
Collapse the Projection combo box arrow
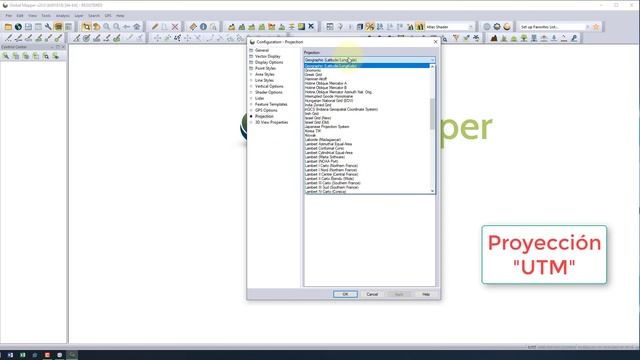(432, 60)
